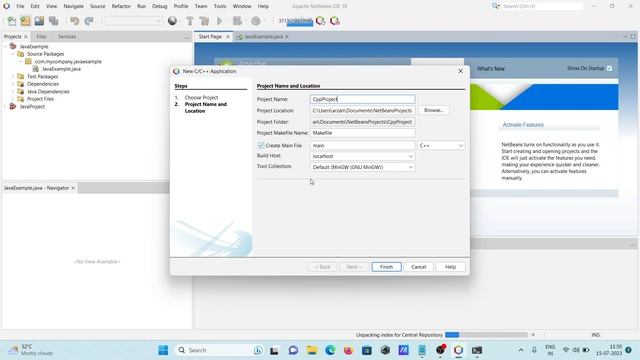Click the Activate Features link
This screenshot has width=640, height=360.
[x=523, y=124]
